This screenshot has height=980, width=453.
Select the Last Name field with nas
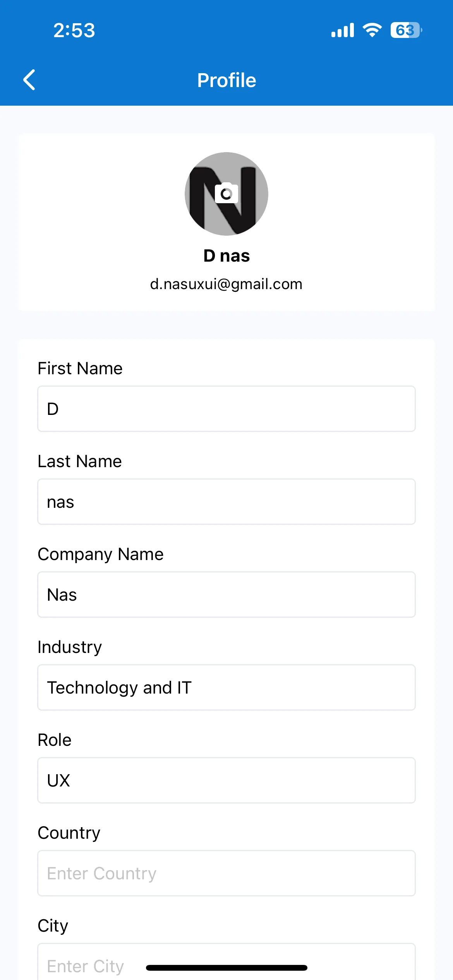point(226,502)
